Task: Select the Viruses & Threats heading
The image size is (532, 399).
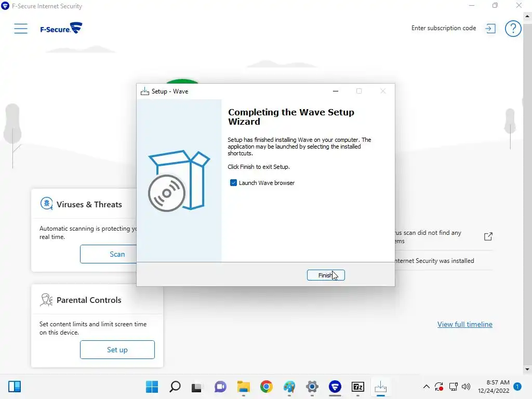Action: click(89, 204)
